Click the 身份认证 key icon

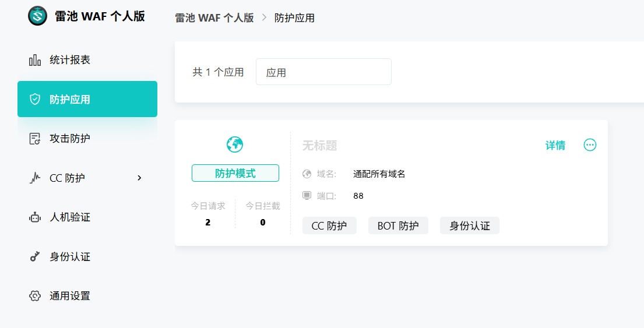35,256
